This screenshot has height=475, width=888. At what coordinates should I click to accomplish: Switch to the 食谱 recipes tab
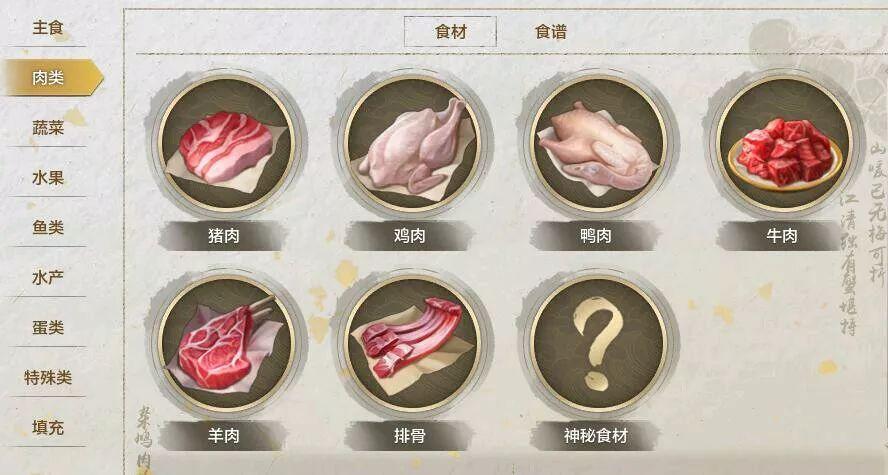click(x=550, y=32)
